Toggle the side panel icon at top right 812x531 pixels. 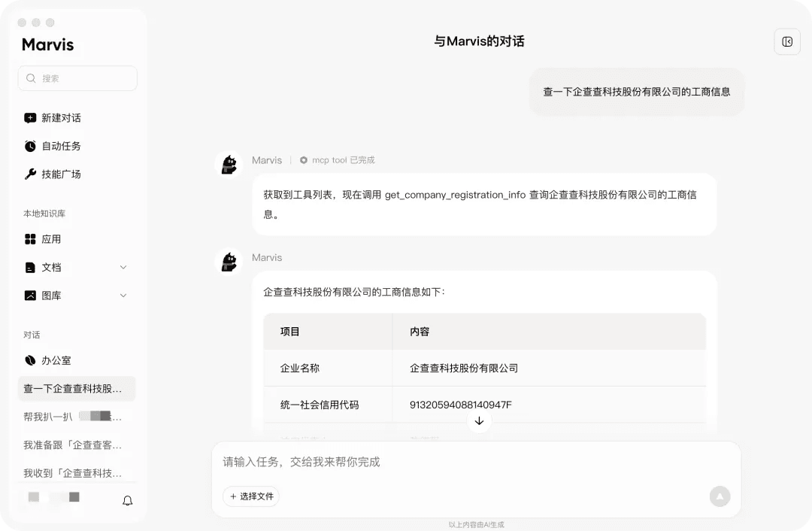[x=787, y=41]
